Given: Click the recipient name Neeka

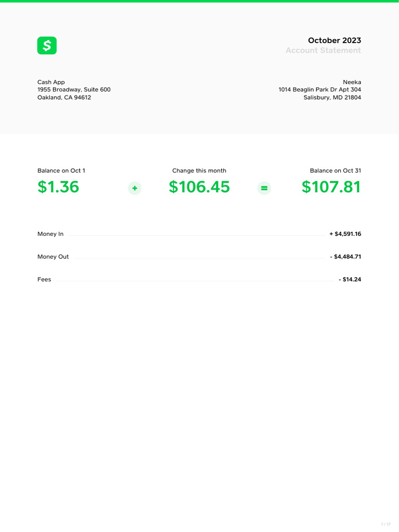Looking at the screenshot, I should pyautogui.click(x=352, y=82).
